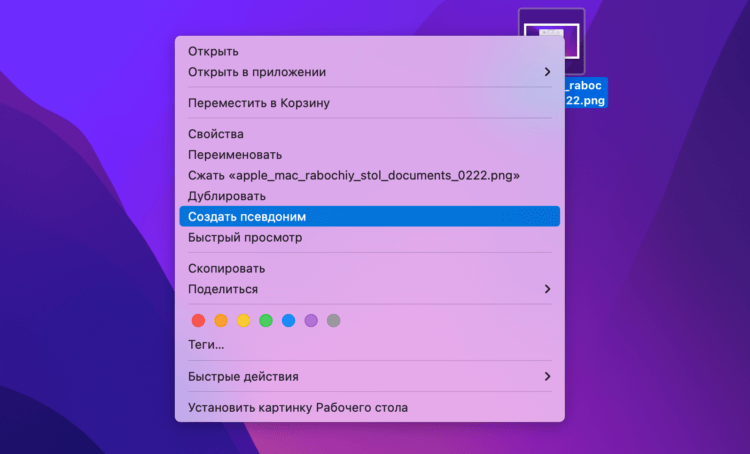Apply the yellow tag color
750x454 pixels.
tap(243, 321)
